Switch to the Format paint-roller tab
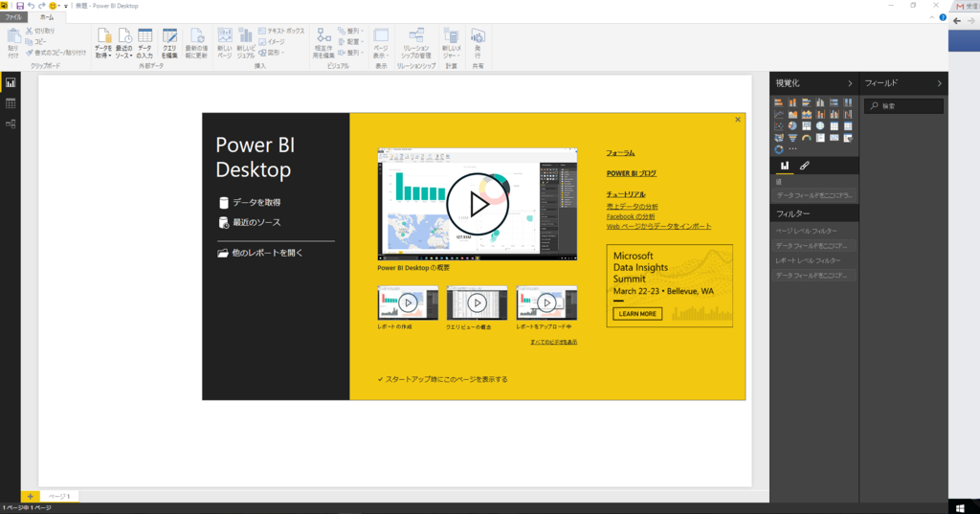The image size is (980, 514). tap(804, 166)
